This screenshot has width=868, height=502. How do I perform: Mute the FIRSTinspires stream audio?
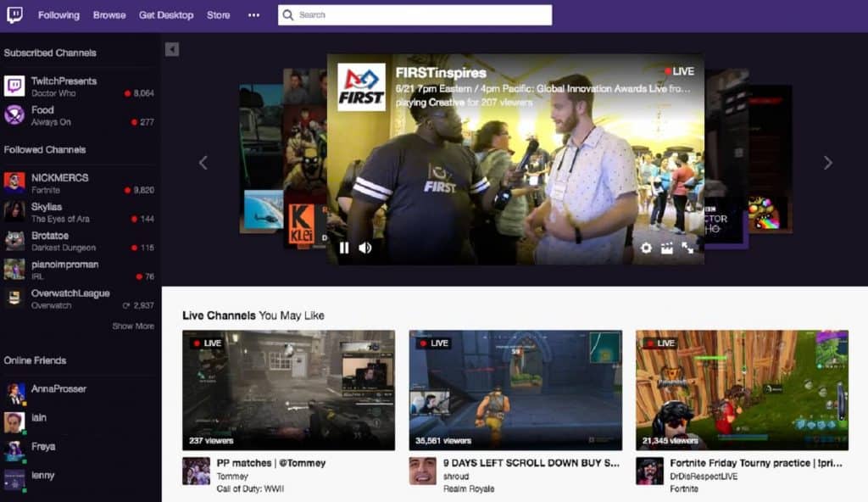point(364,248)
